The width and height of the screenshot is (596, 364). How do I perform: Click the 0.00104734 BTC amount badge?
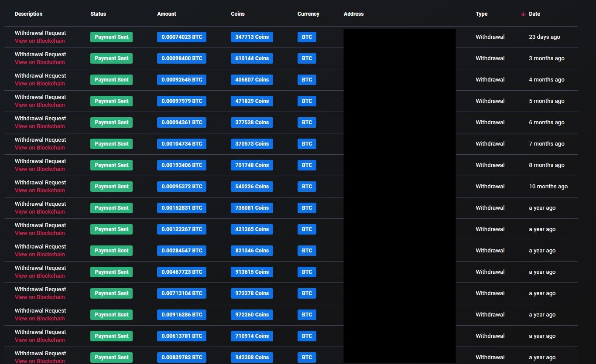[182, 144]
